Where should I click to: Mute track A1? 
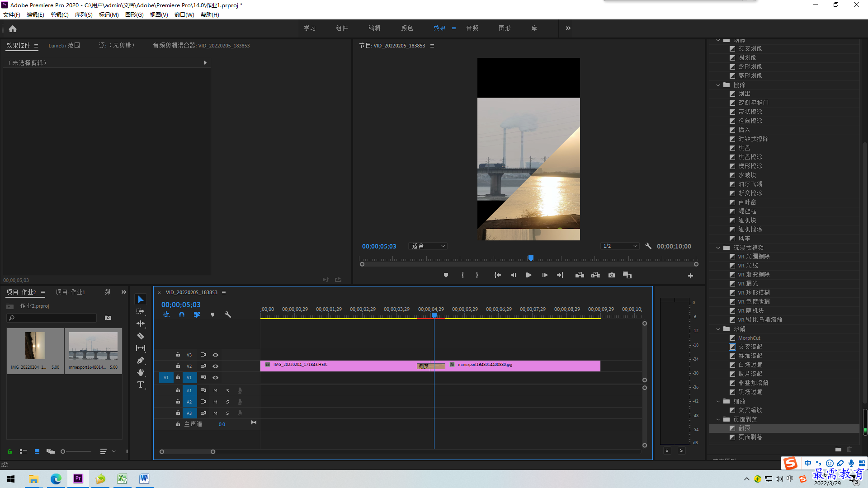click(215, 390)
